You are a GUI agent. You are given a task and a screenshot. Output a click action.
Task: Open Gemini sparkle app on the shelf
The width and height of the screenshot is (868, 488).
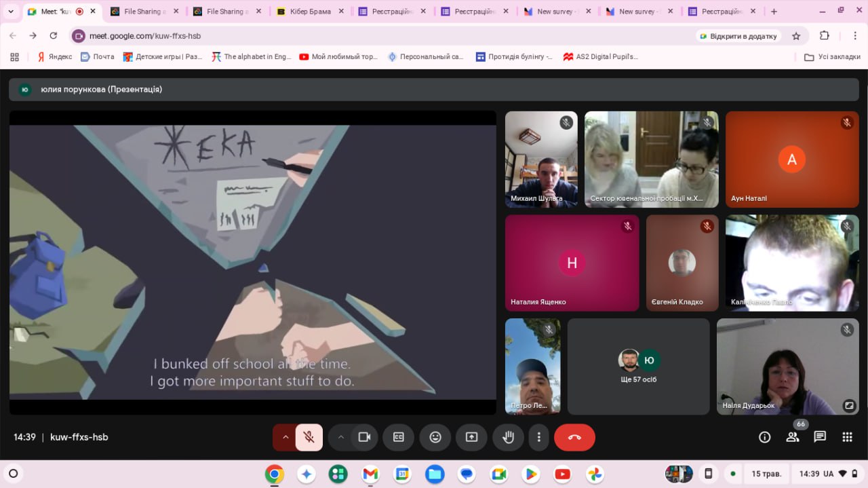pos(307,474)
